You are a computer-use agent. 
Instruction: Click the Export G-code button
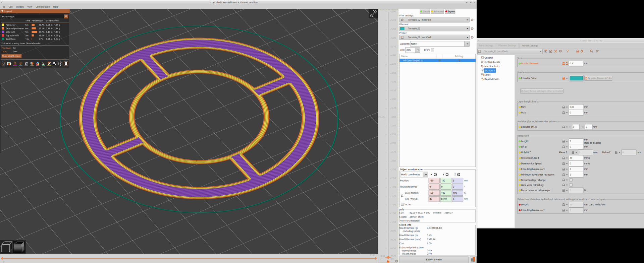click(x=434, y=260)
